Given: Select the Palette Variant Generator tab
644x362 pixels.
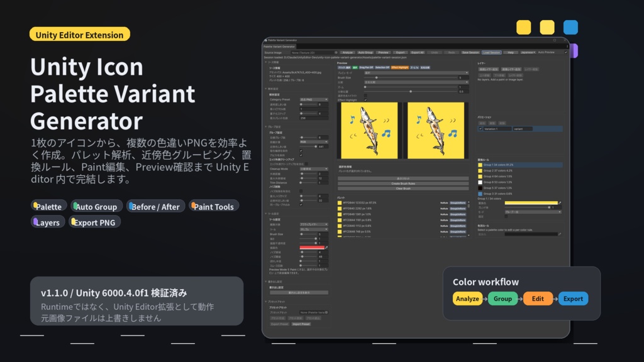Looking at the screenshot, I should (x=279, y=47).
